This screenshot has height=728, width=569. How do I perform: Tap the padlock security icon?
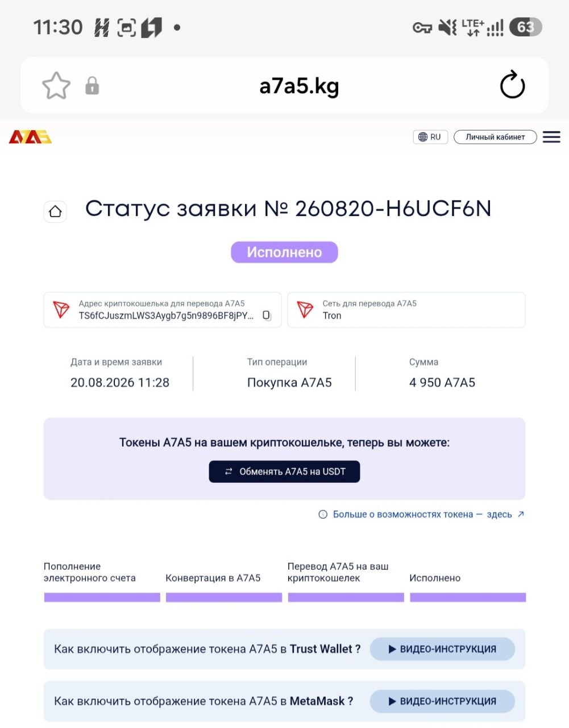click(x=92, y=86)
